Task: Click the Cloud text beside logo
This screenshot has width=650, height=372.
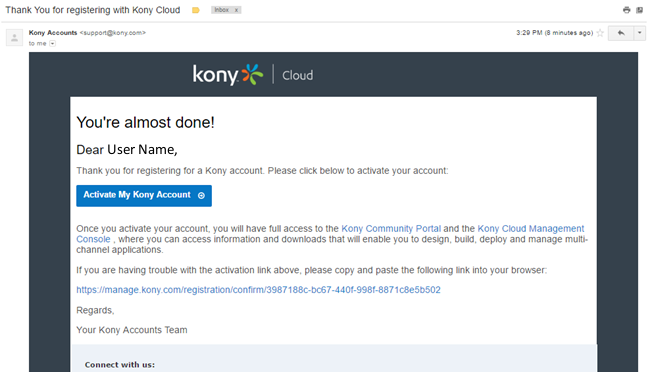Action: 298,75
